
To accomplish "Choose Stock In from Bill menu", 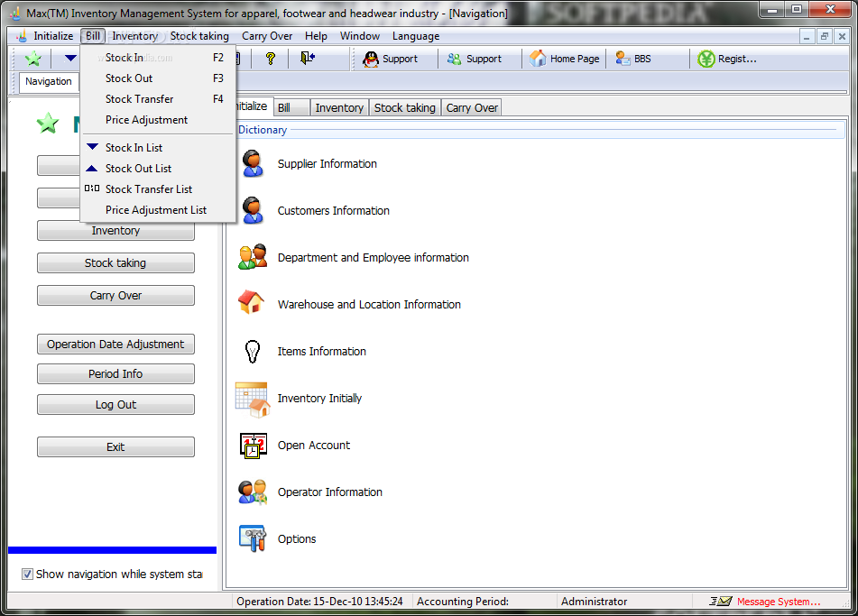I will tap(158, 58).
